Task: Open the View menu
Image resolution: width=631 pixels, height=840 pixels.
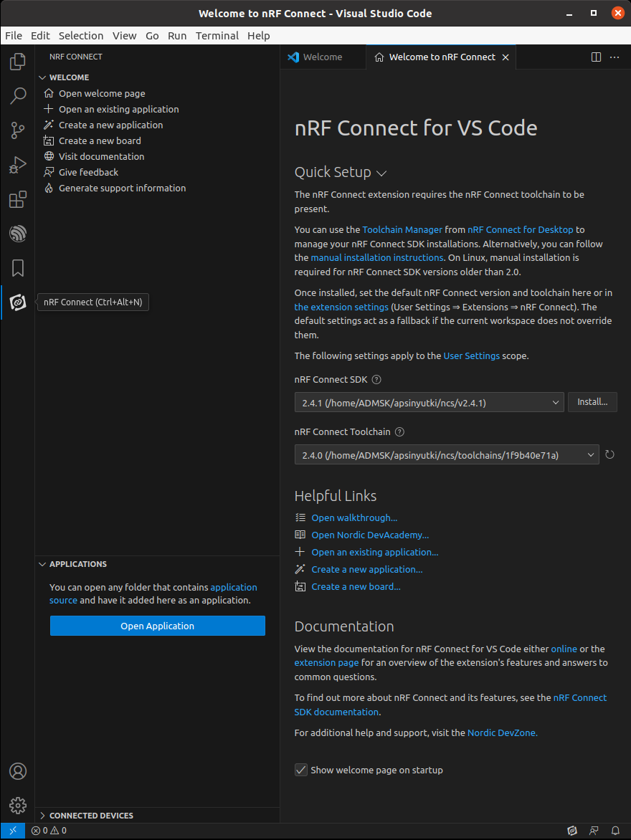Action: 124,35
